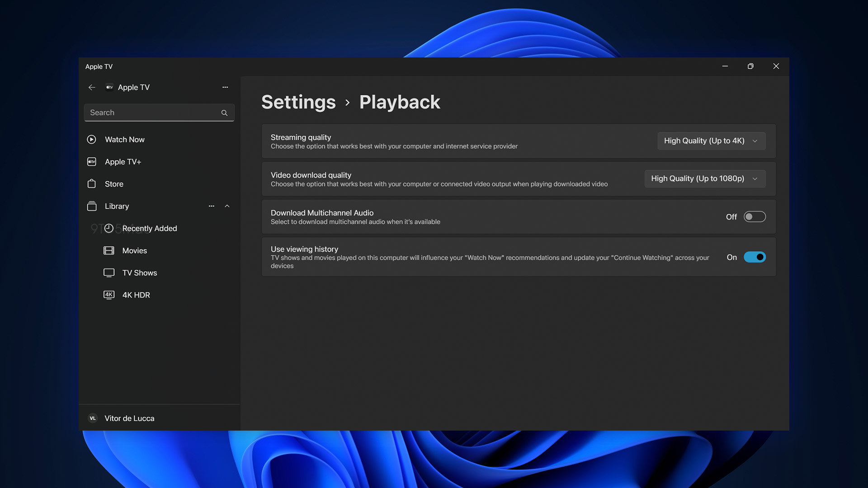Open Apple TV+ from the sidebar icon
The image size is (868, 488).
click(x=92, y=161)
